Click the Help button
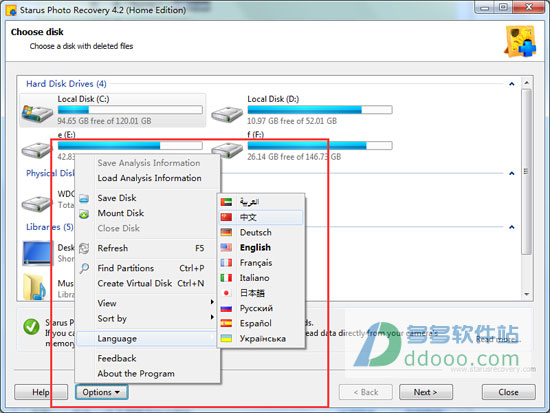This screenshot has width=550, height=413. (x=41, y=392)
